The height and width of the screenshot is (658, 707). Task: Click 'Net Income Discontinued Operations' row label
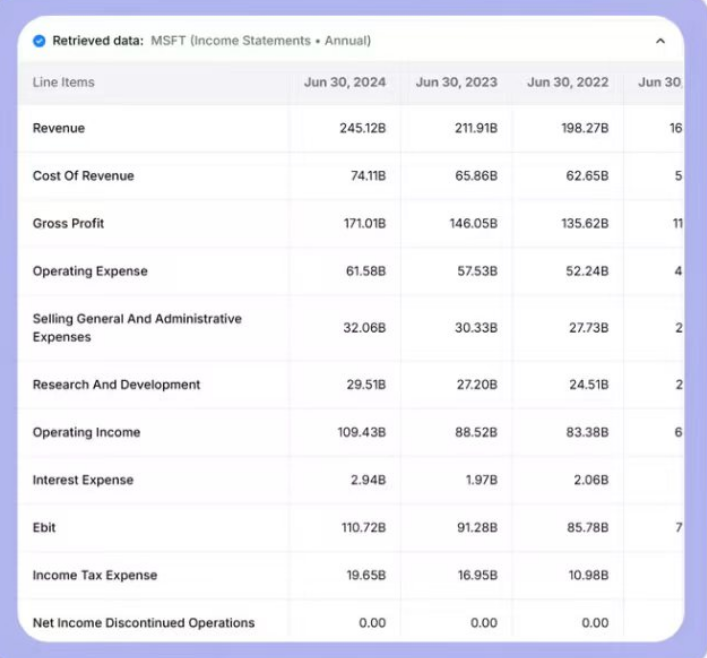pos(144,623)
